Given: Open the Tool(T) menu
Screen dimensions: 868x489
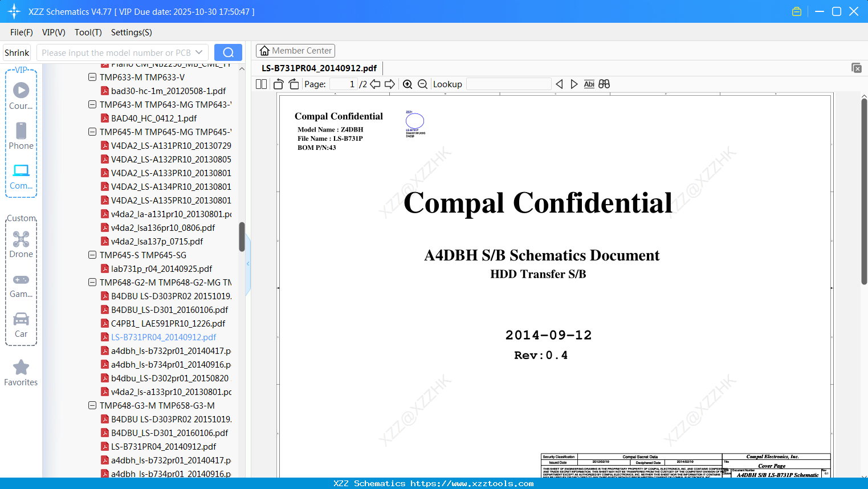Looking at the screenshot, I should pyautogui.click(x=88, y=32).
